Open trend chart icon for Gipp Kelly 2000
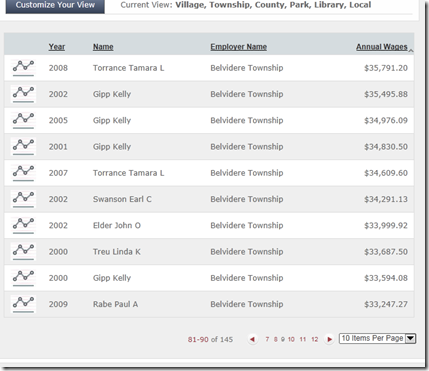 click(23, 278)
